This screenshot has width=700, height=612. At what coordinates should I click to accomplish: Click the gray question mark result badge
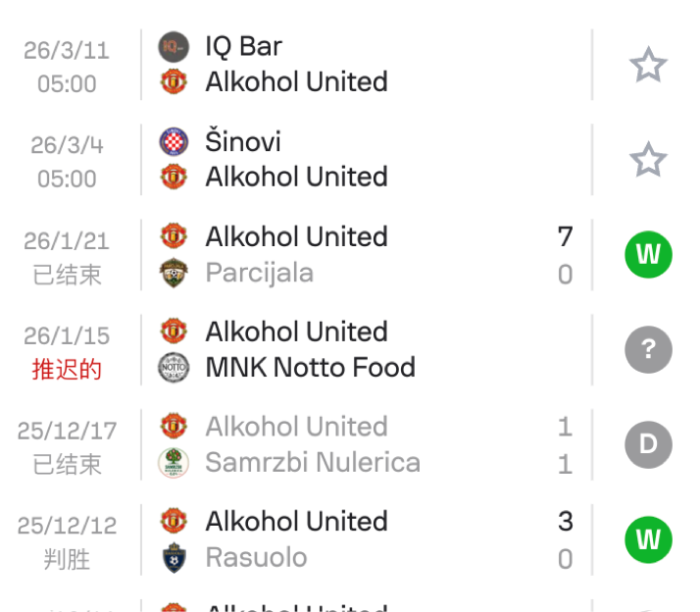point(648,350)
